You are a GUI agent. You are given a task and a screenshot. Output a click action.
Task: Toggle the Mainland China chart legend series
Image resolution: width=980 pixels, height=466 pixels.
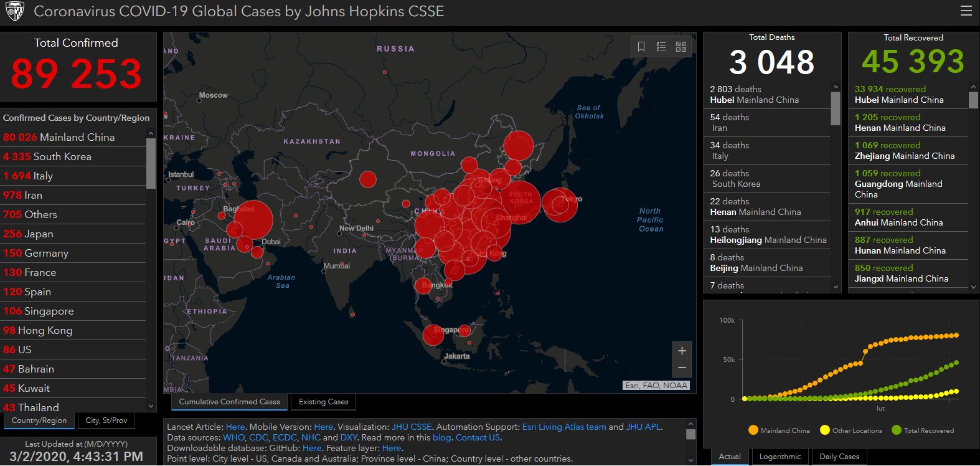[780, 430]
